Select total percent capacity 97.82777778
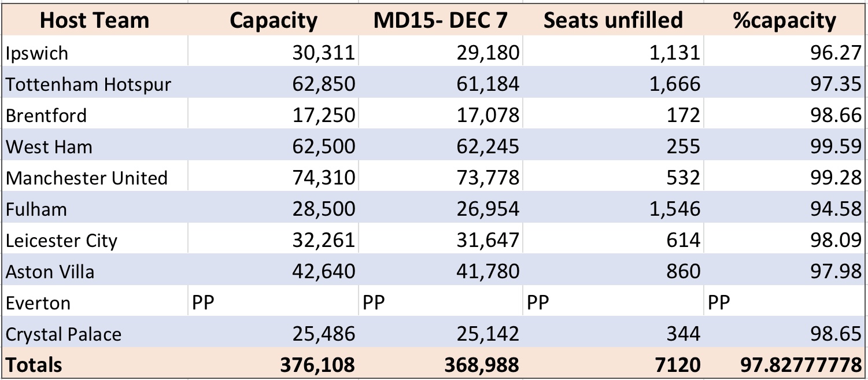Screen dimensions: 868x380 tap(784, 364)
